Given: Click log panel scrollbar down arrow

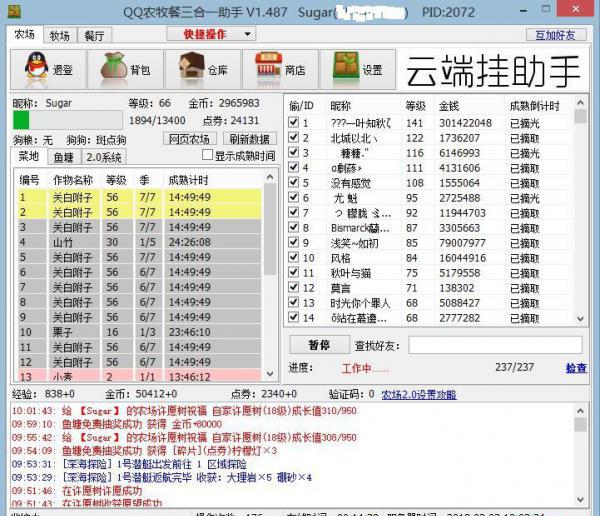Looking at the screenshot, I should click(580, 500).
